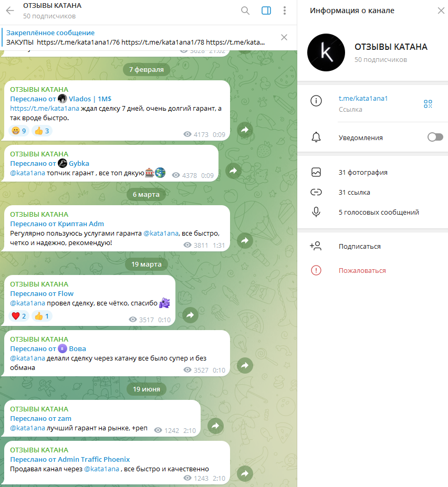
Task: Click @kata1ana mention in Криптан Adm message
Action: 161,233
